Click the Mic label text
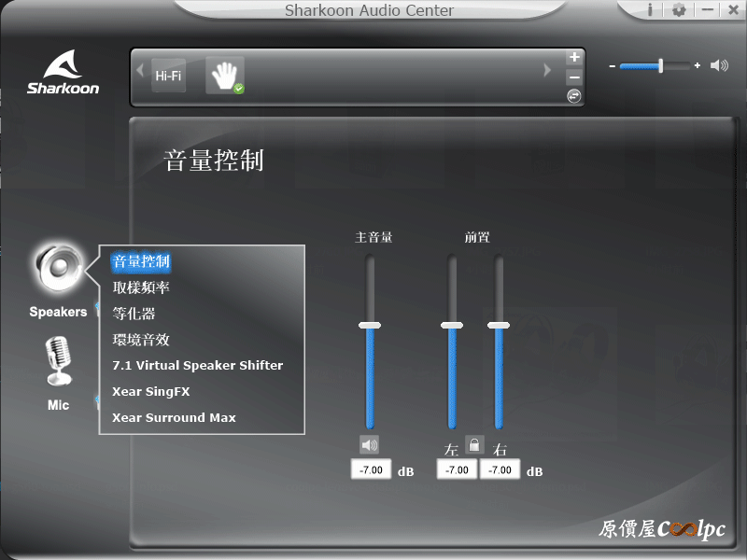This screenshot has height=560, width=747. tap(58, 405)
